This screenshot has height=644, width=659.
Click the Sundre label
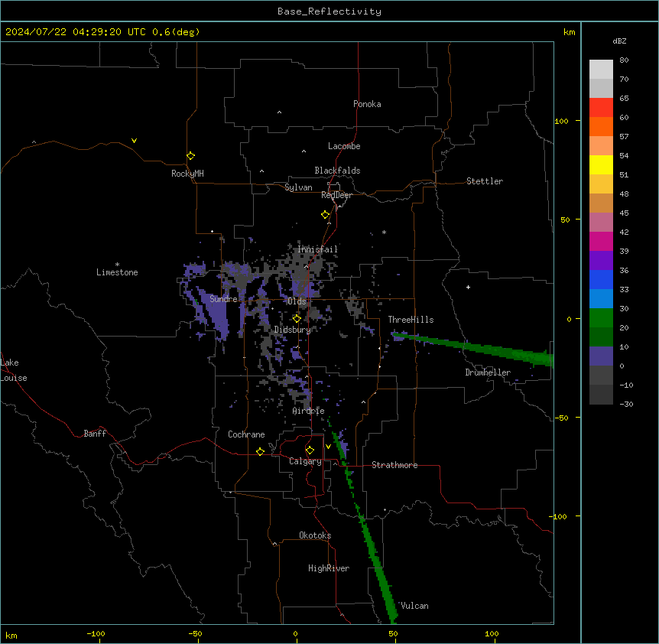coord(223,299)
